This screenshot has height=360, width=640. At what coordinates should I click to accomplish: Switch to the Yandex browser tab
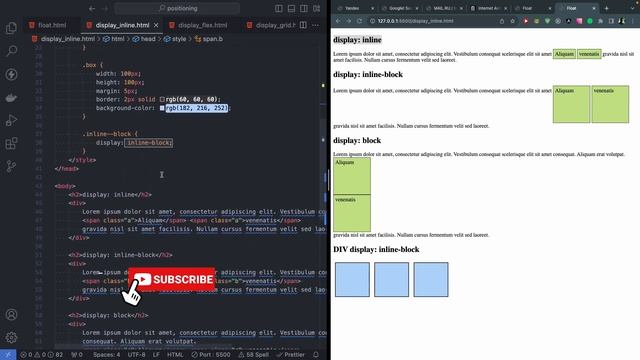coord(355,8)
